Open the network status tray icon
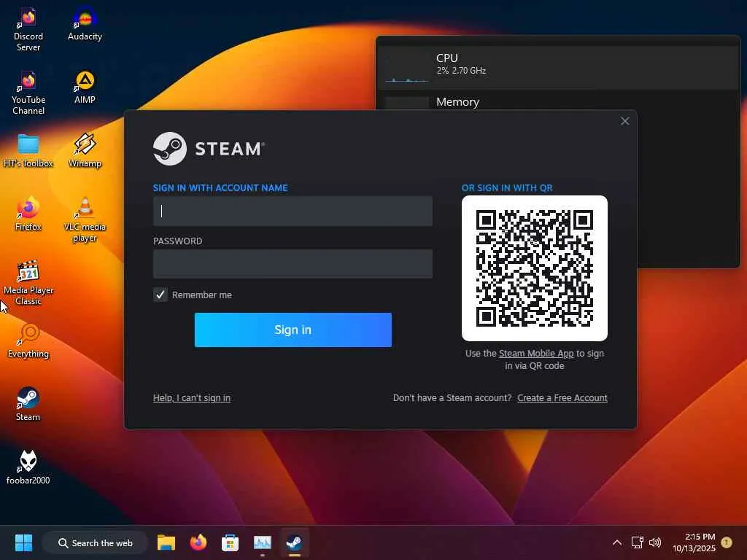Image resolution: width=747 pixels, height=560 pixels. (x=637, y=542)
